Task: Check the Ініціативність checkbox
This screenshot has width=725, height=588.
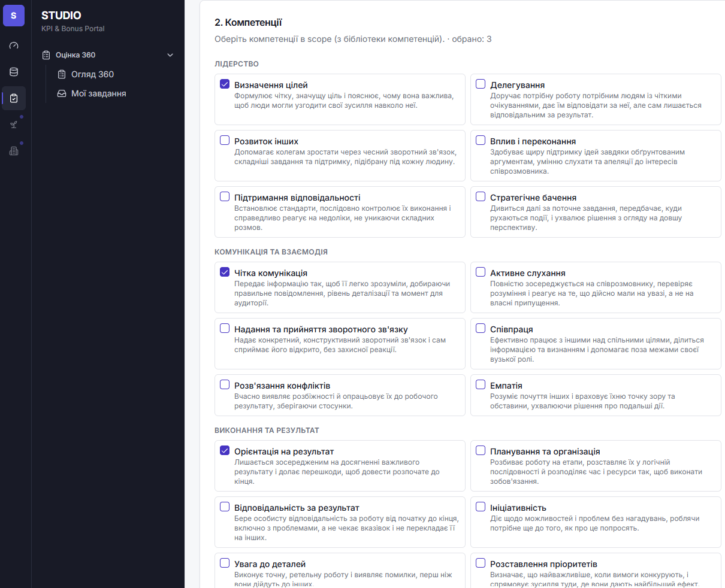Action: (481, 507)
